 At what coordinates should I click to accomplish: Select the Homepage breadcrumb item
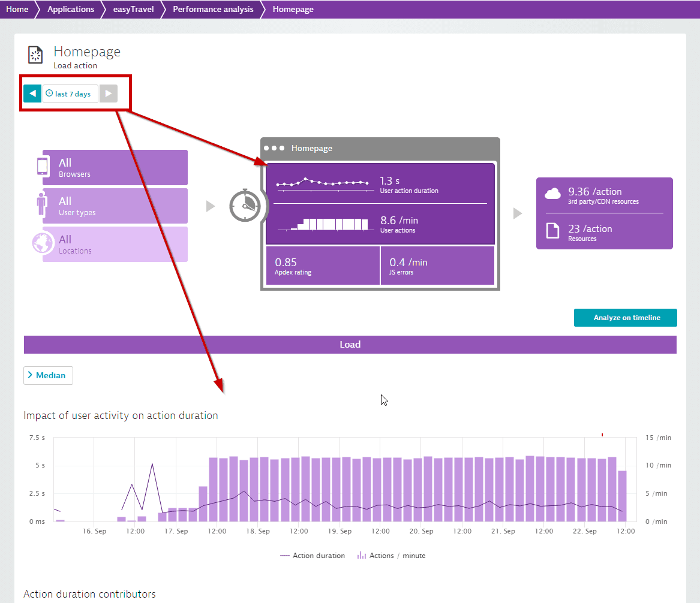(x=293, y=9)
